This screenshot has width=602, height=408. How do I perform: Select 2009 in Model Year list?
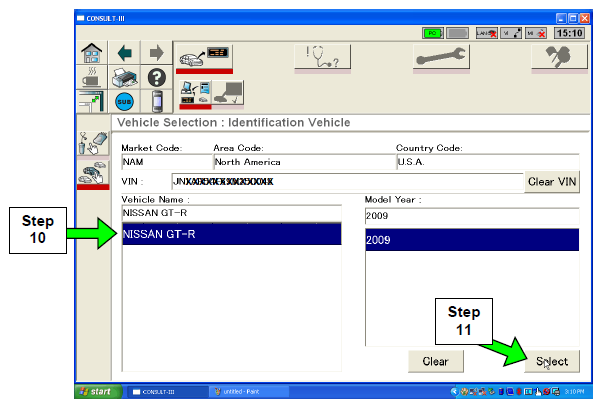point(470,242)
